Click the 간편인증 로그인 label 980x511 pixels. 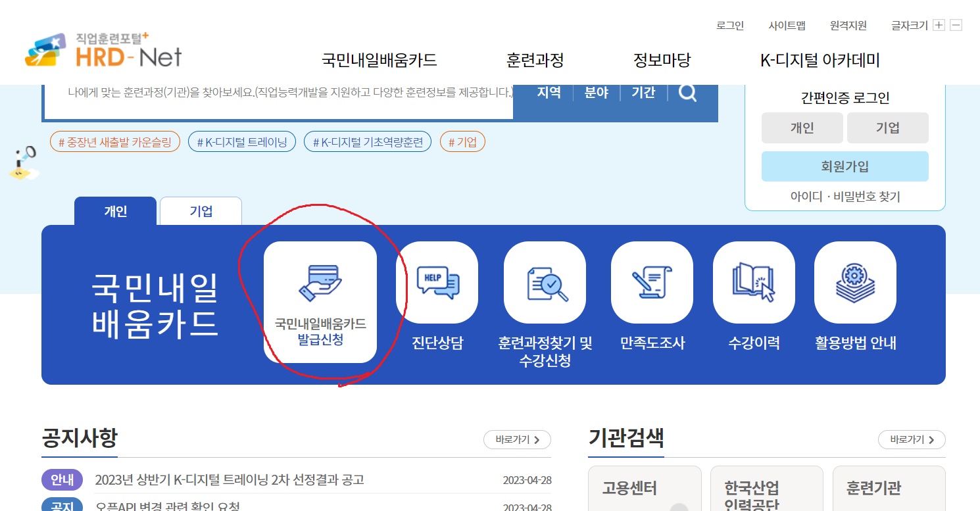point(845,98)
